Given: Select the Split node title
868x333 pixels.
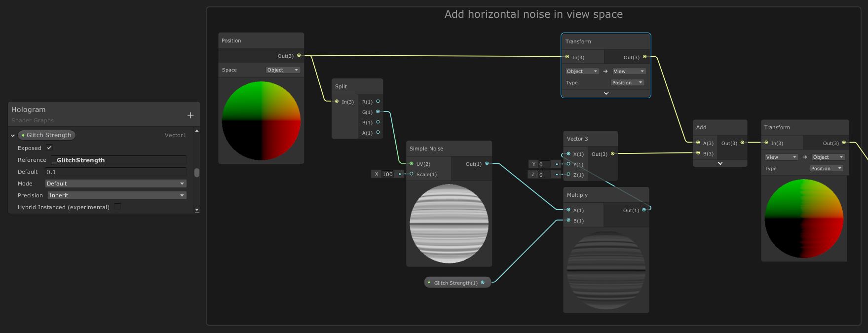Looking at the screenshot, I should click(x=341, y=86).
